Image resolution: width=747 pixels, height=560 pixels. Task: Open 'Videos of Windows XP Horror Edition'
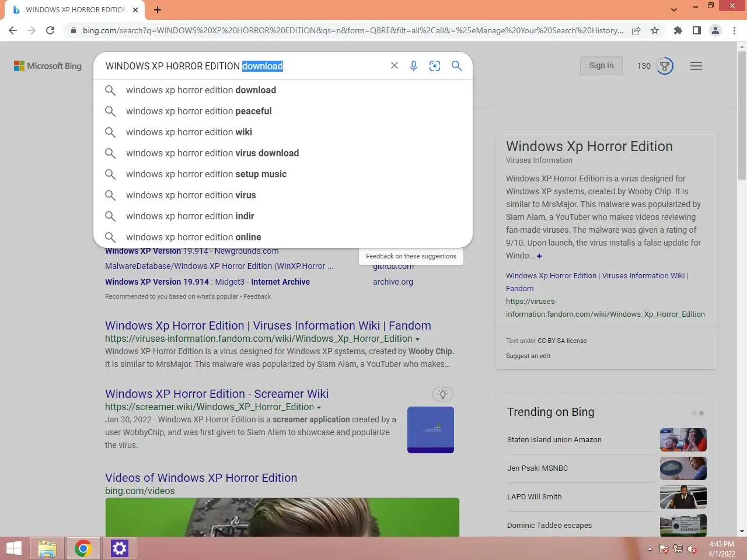pyautogui.click(x=201, y=478)
